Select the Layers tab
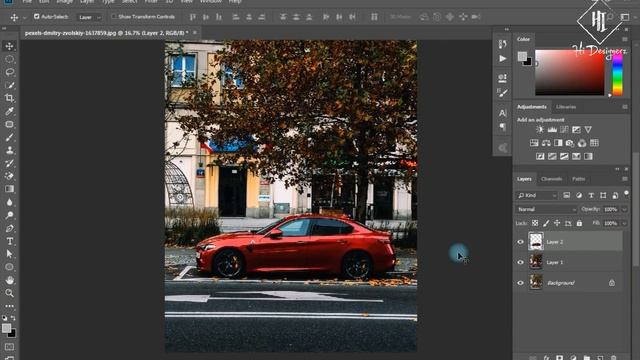Image resolution: width=640 pixels, height=360 pixels. 524,179
